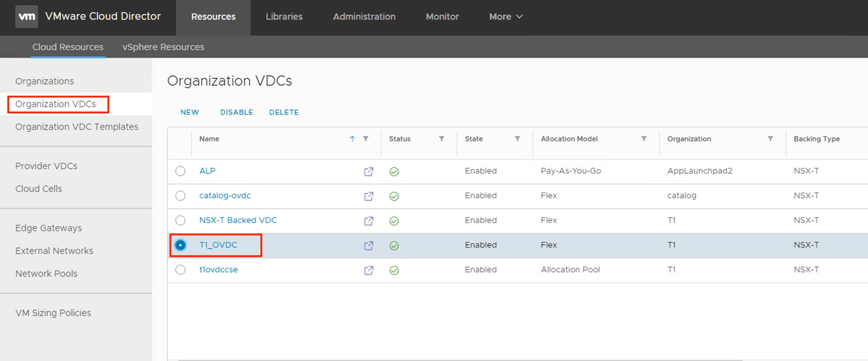Expand the More menu dropdown
The width and height of the screenshot is (868, 361).
pos(505,16)
